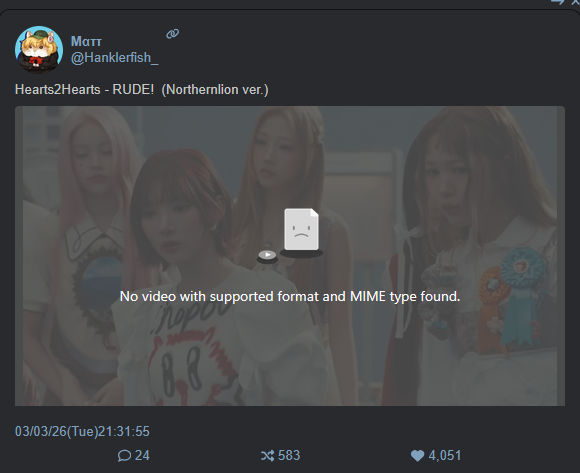Click the chain link icon beside Matt
The height and width of the screenshot is (473, 580).
pos(173,34)
